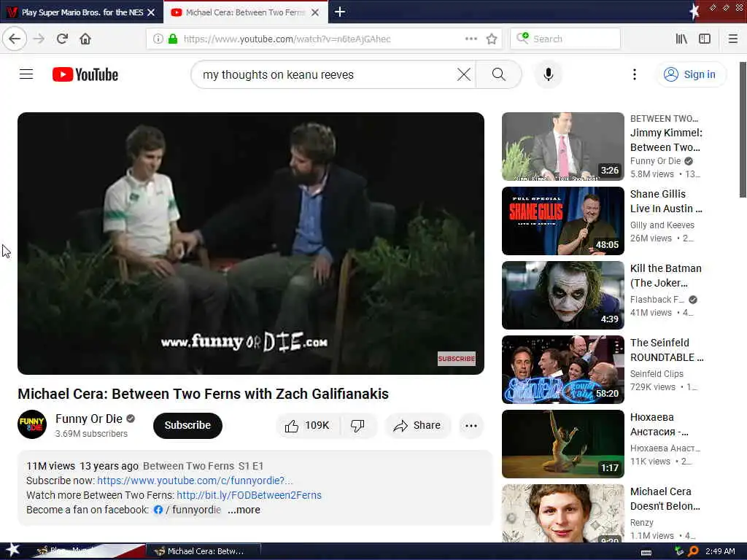The width and height of the screenshot is (747, 560).
Task: Go back with the browser back arrow
Action: tap(15, 39)
